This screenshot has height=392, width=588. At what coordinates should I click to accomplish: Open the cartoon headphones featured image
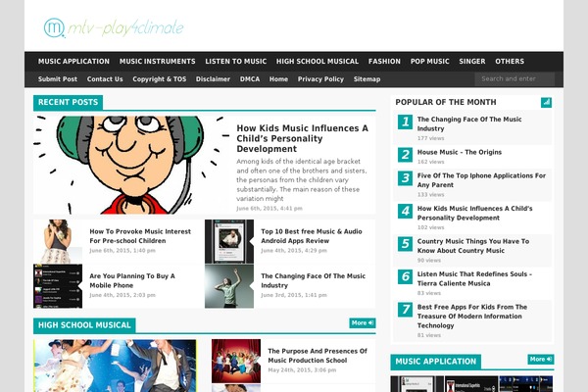[131, 165]
